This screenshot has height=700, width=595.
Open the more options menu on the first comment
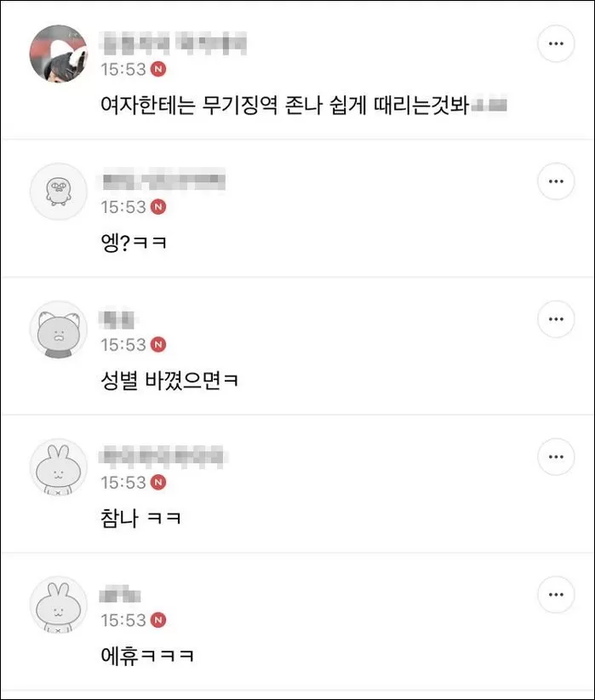click(556, 42)
